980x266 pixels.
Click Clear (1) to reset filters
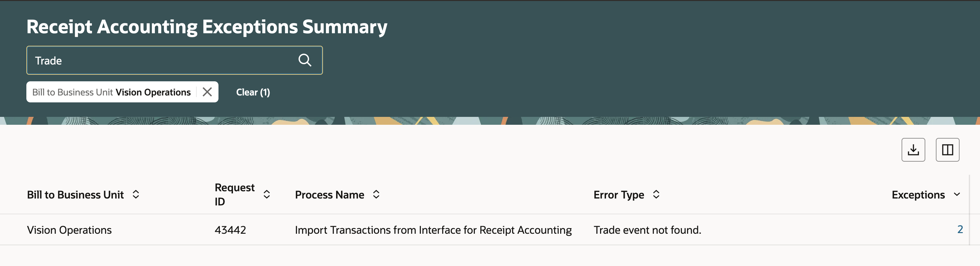[x=253, y=92]
